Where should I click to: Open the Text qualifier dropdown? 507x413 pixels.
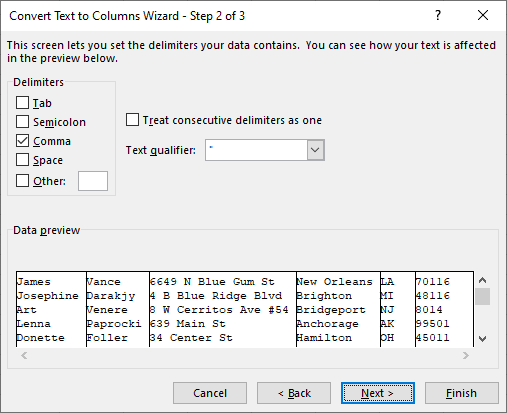(x=315, y=150)
